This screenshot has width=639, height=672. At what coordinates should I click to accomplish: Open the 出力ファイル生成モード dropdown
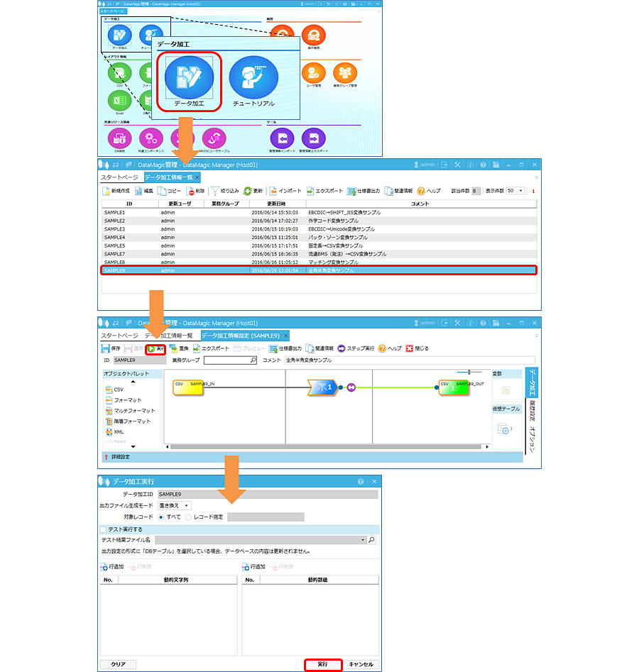174,505
